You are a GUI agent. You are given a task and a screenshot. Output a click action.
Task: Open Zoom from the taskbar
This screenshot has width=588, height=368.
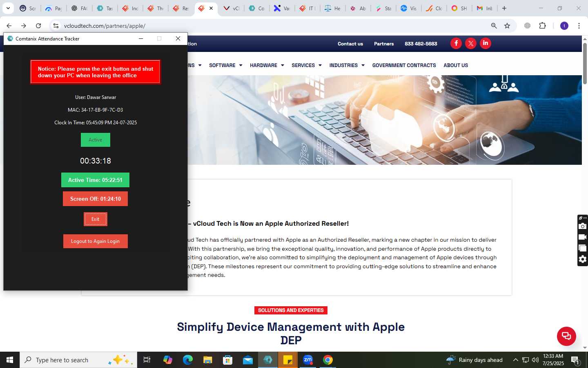pyautogui.click(x=307, y=360)
